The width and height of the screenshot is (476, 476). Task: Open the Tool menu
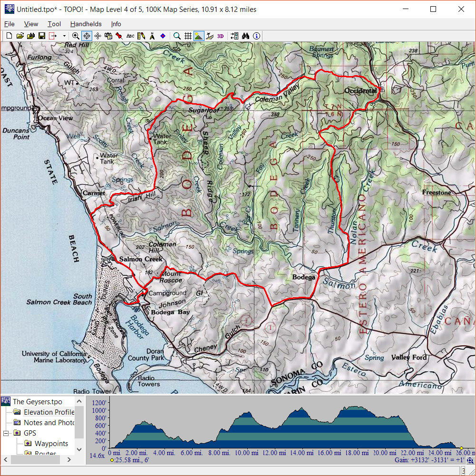(x=54, y=24)
